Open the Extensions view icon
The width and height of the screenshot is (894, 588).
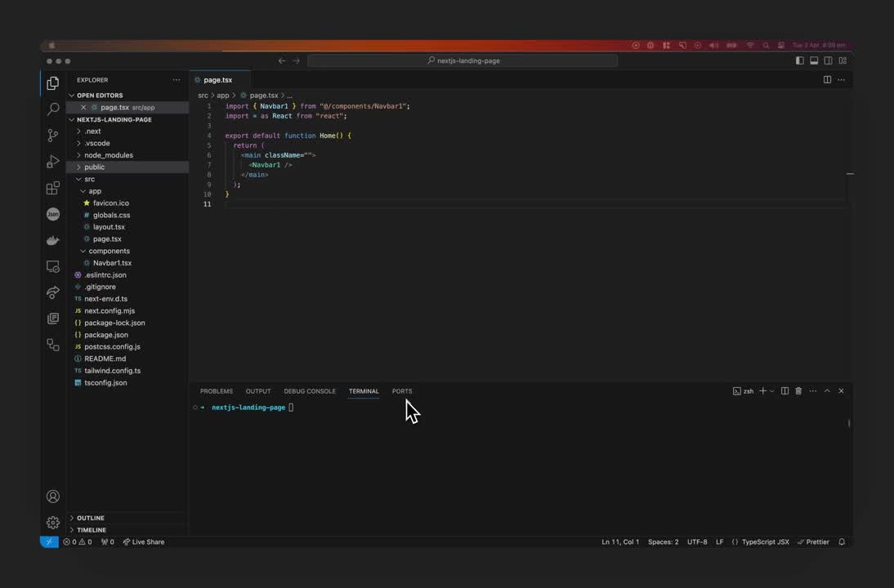coord(52,188)
